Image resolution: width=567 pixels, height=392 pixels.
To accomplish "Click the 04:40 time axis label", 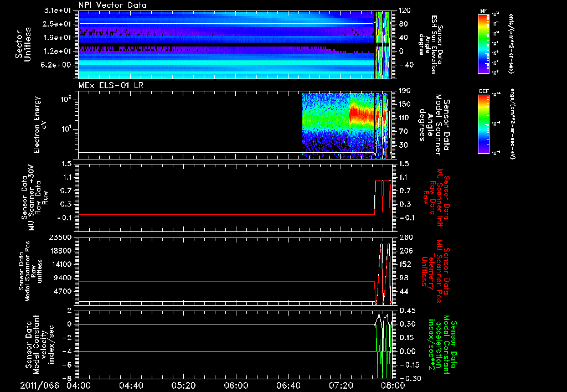I will (131, 385).
